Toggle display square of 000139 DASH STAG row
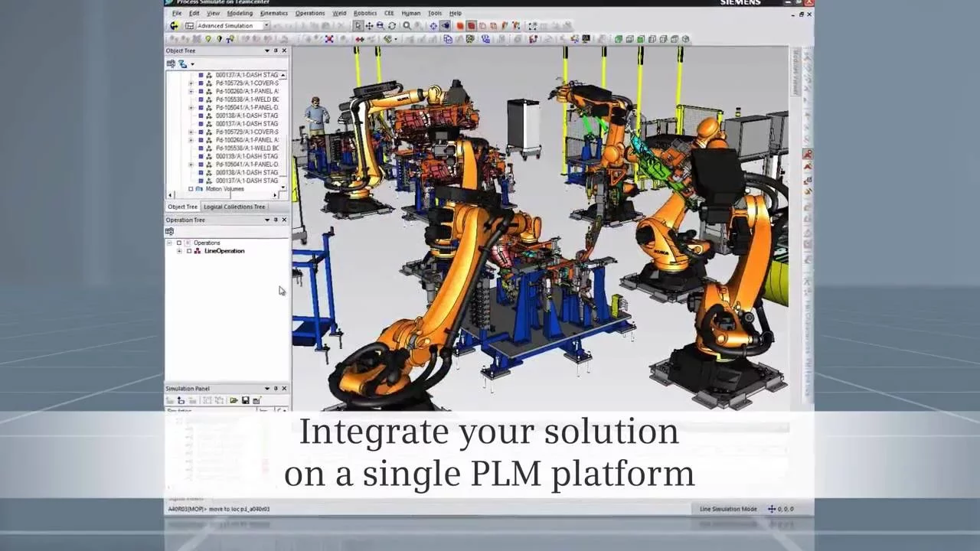980x551 pixels. 201,156
